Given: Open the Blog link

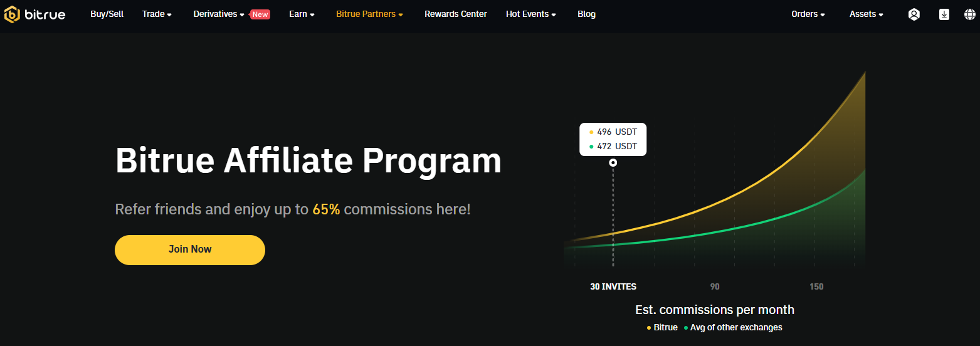Looking at the screenshot, I should [x=586, y=14].
